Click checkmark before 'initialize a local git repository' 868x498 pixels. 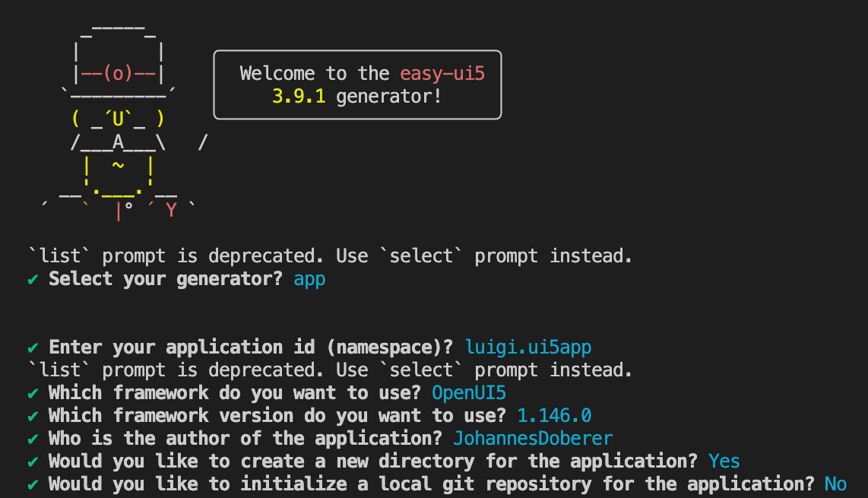(x=33, y=485)
